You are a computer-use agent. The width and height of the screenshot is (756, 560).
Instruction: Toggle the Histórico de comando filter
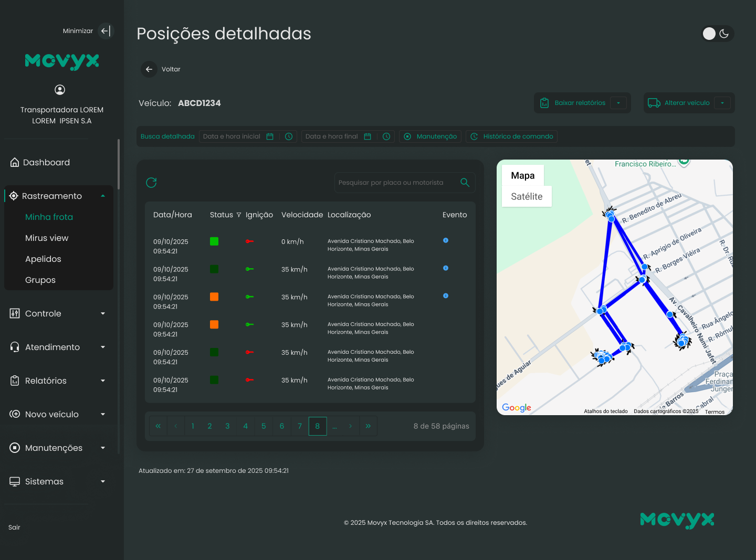click(x=511, y=136)
